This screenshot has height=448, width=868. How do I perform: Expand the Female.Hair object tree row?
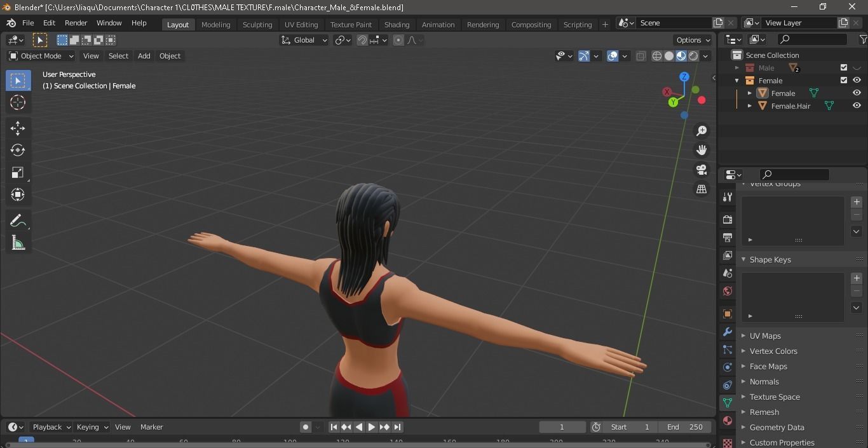[x=750, y=105]
